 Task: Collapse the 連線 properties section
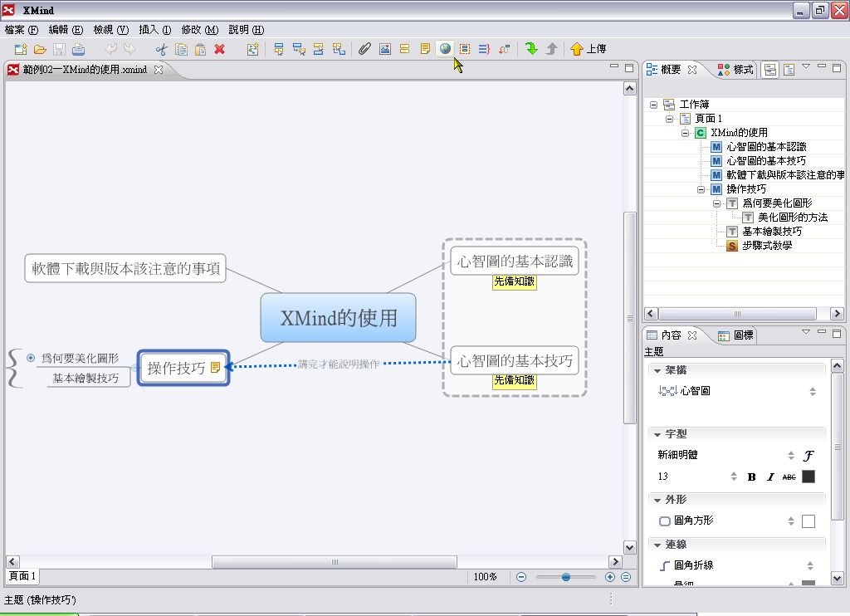click(x=657, y=545)
